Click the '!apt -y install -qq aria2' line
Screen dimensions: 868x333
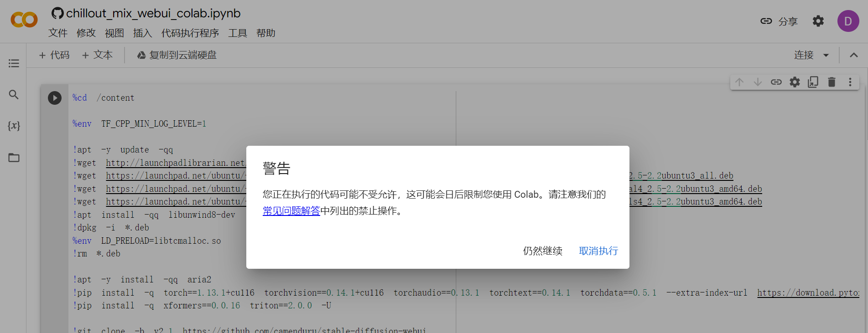(x=142, y=280)
